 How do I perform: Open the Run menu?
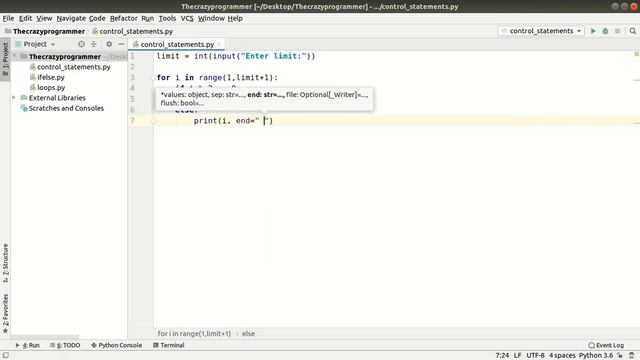point(148,18)
